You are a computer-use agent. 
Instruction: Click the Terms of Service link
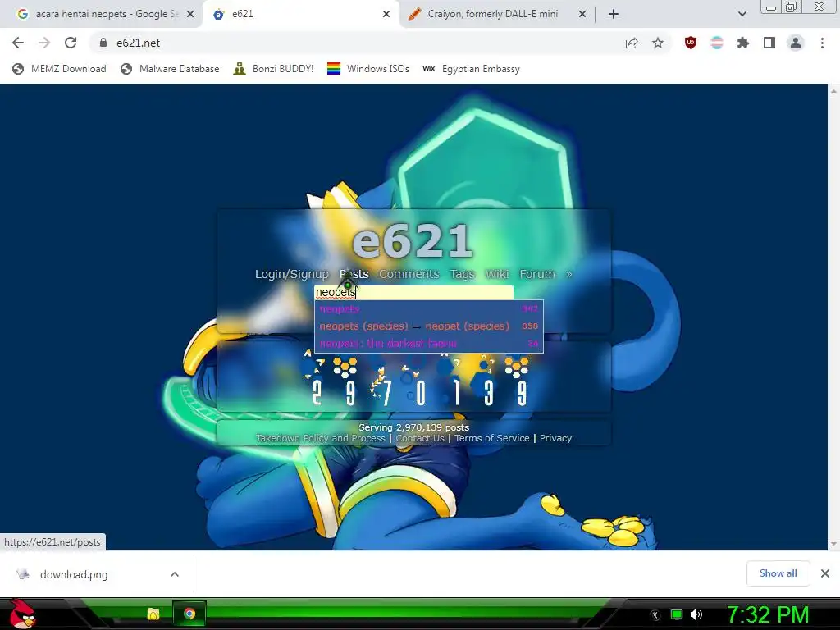click(x=492, y=438)
